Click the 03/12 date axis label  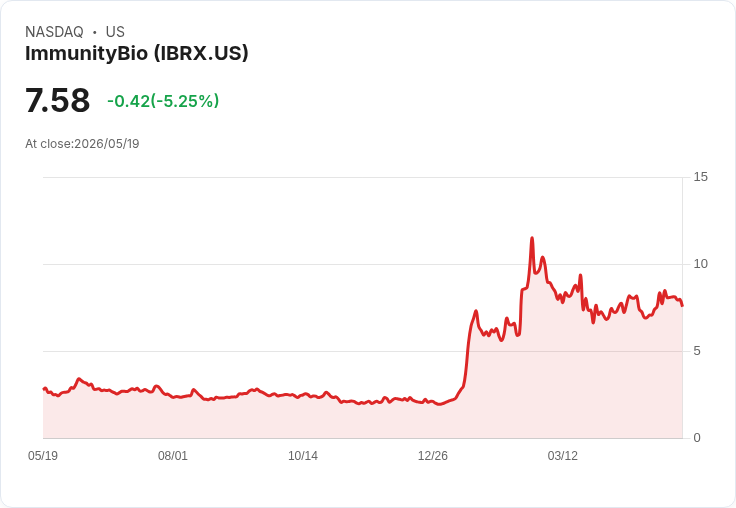point(563,456)
